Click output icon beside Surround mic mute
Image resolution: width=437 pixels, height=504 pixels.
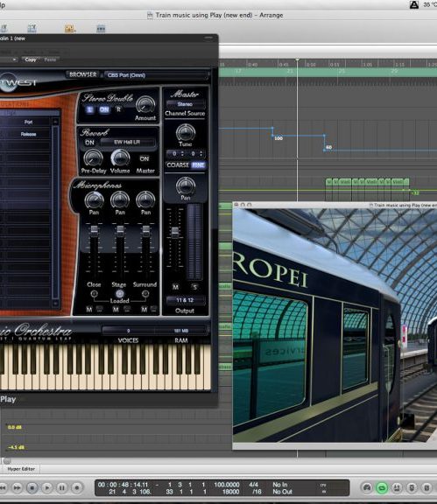point(154,309)
